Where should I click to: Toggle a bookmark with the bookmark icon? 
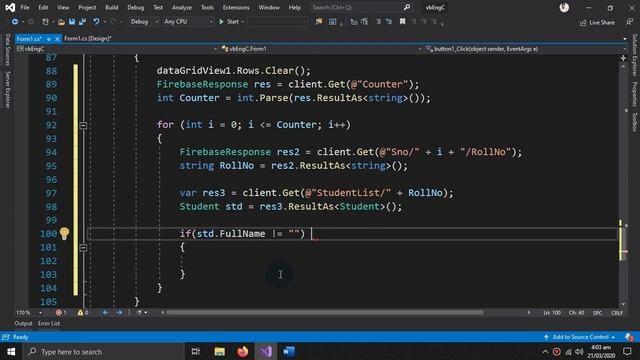pos(402,22)
